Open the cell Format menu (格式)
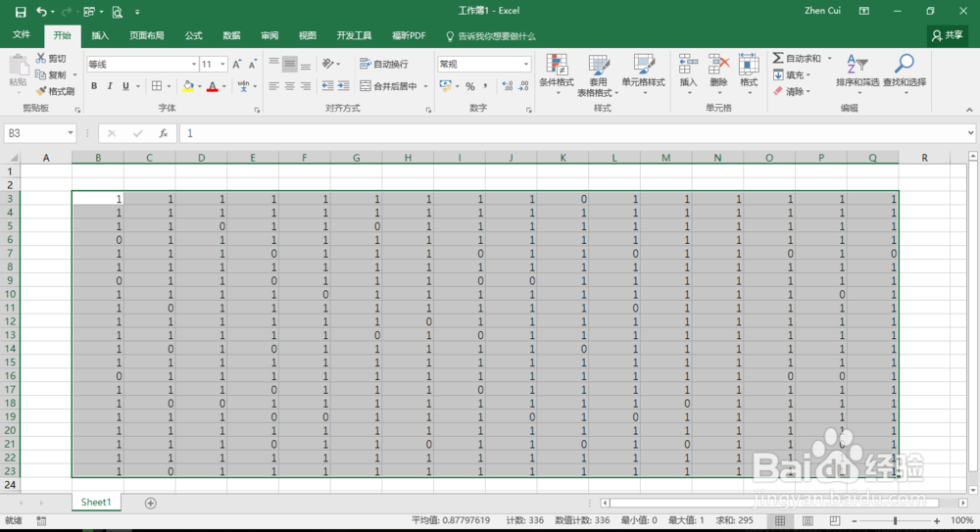980x532 pixels. coord(748,74)
